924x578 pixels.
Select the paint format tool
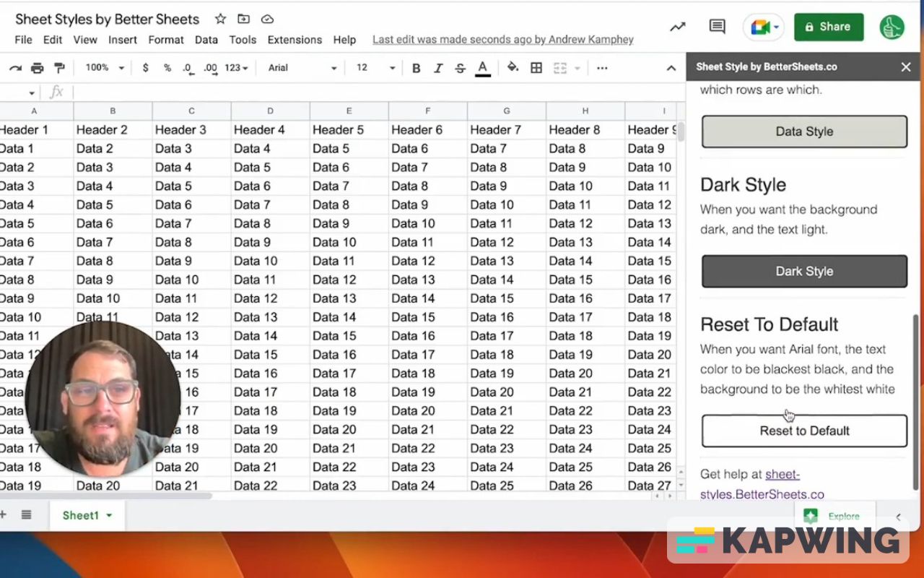pos(60,68)
